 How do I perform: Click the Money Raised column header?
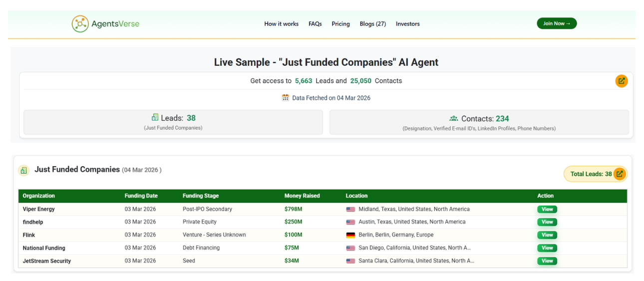302,196
